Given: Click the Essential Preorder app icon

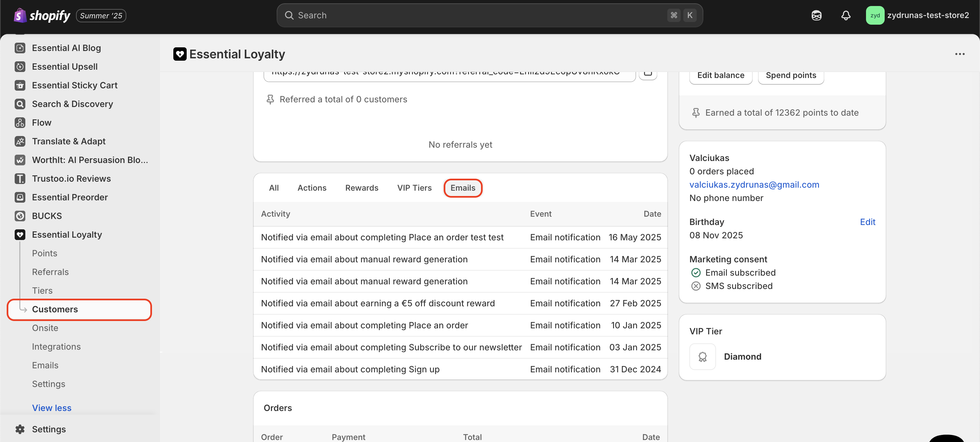Looking at the screenshot, I should pyautogui.click(x=20, y=197).
